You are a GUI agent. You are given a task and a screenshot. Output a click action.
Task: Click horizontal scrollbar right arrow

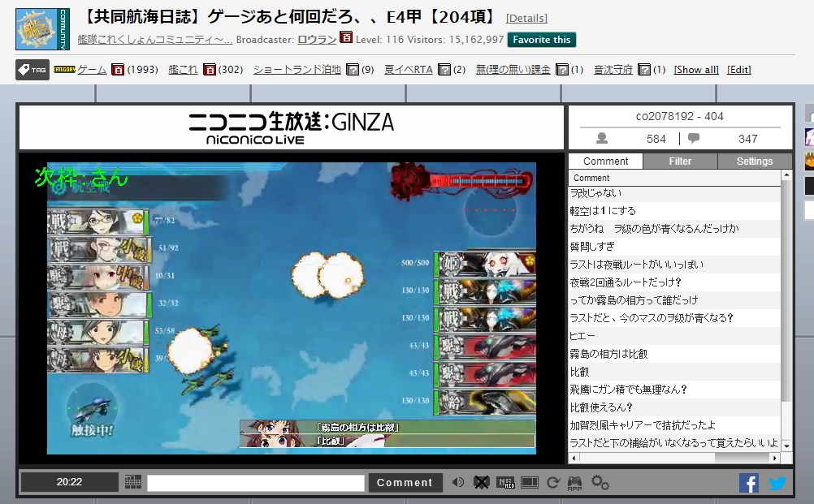coord(775,458)
